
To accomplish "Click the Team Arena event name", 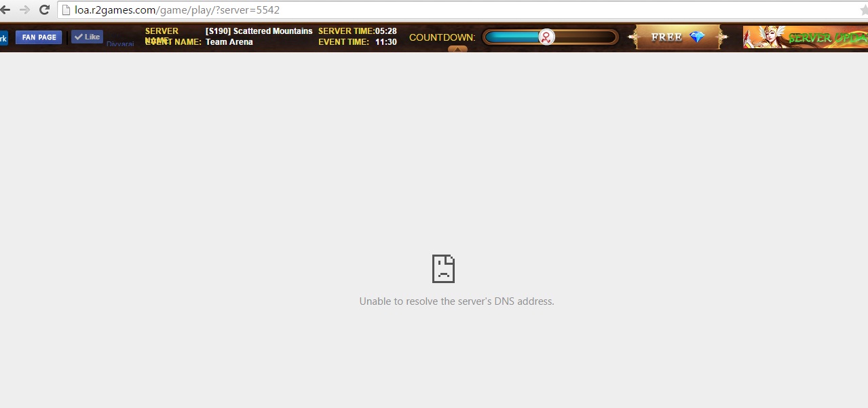I will pos(229,42).
